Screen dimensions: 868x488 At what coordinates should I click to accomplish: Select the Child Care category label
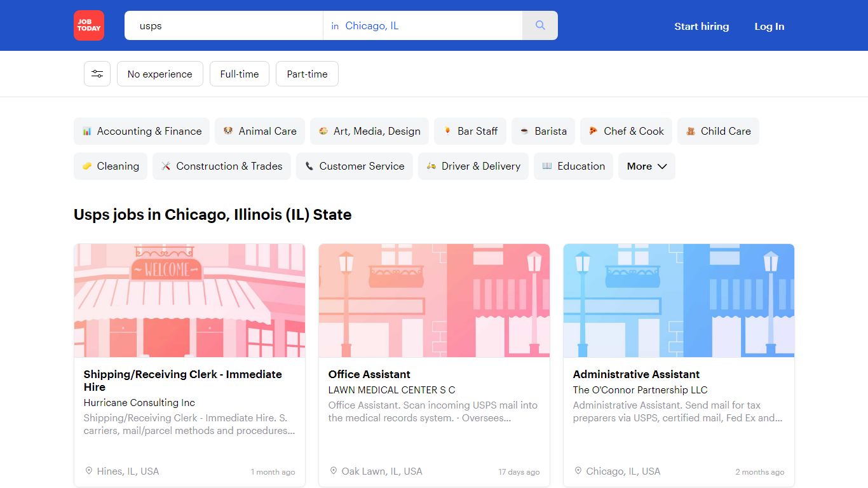tap(726, 132)
